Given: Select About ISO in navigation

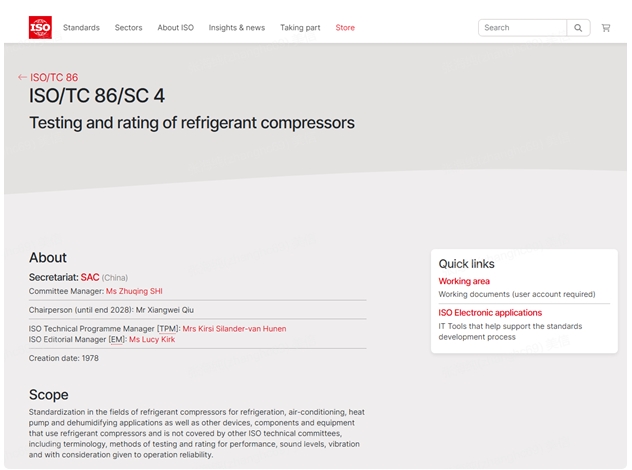Looking at the screenshot, I should tap(175, 28).
